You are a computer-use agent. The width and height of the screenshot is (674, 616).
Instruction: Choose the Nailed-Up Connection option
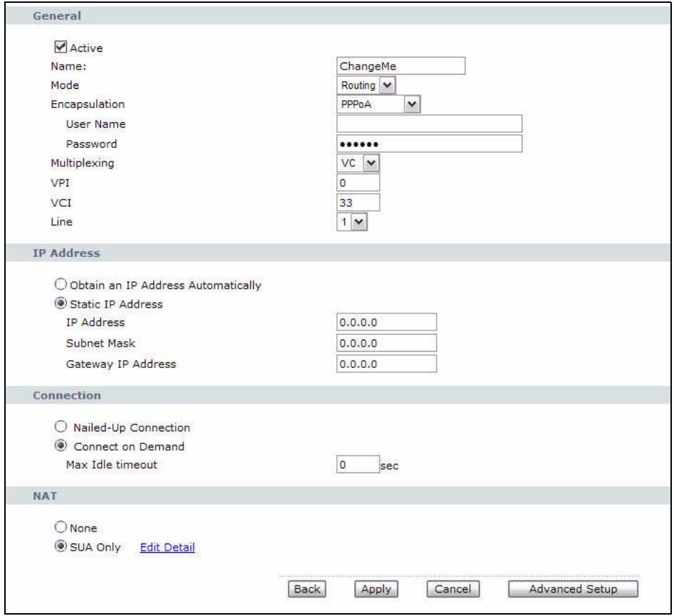60,426
